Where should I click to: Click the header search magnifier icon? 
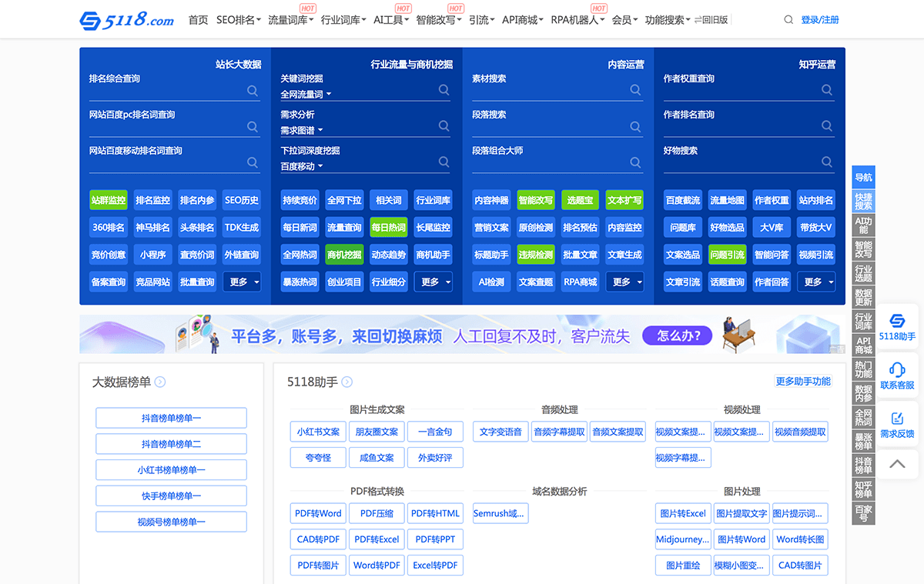coord(788,20)
